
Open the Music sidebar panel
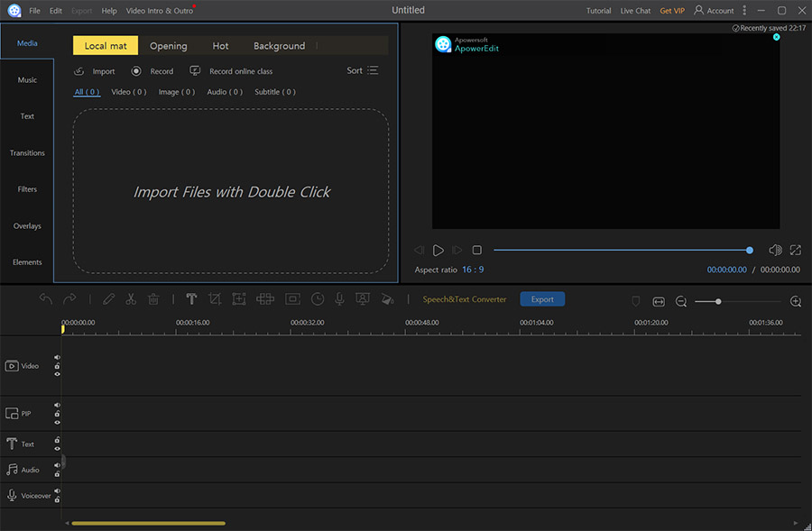27,79
